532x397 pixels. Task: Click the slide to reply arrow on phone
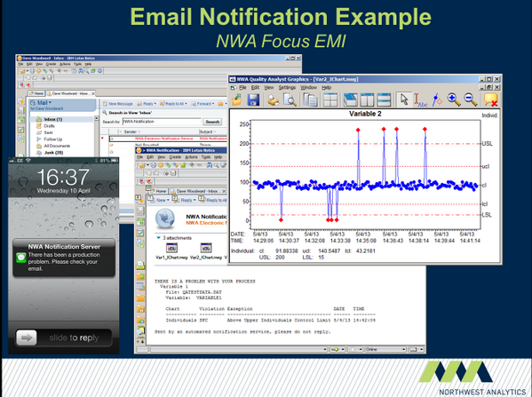27,337
